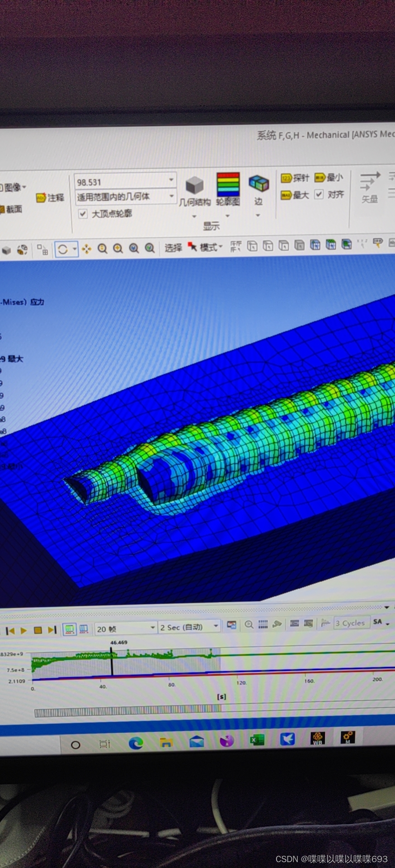Open Task View on taskbar

point(104,744)
